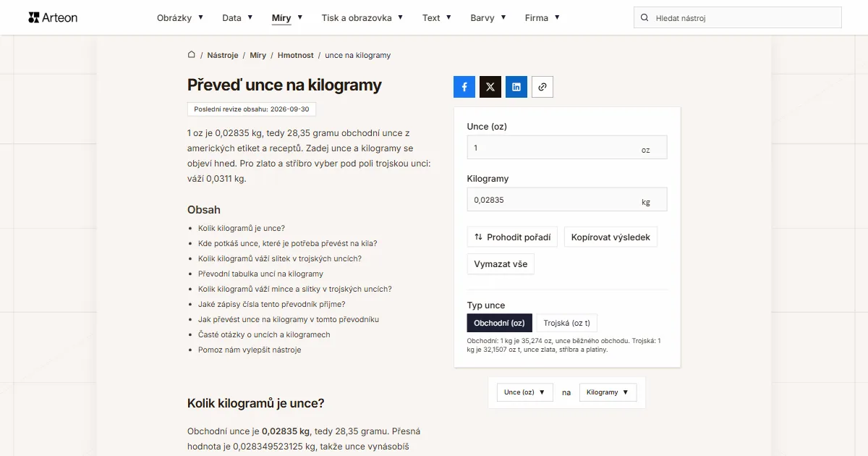The width and height of the screenshot is (868, 456).
Task: Open the Data menu
Action: click(x=237, y=17)
